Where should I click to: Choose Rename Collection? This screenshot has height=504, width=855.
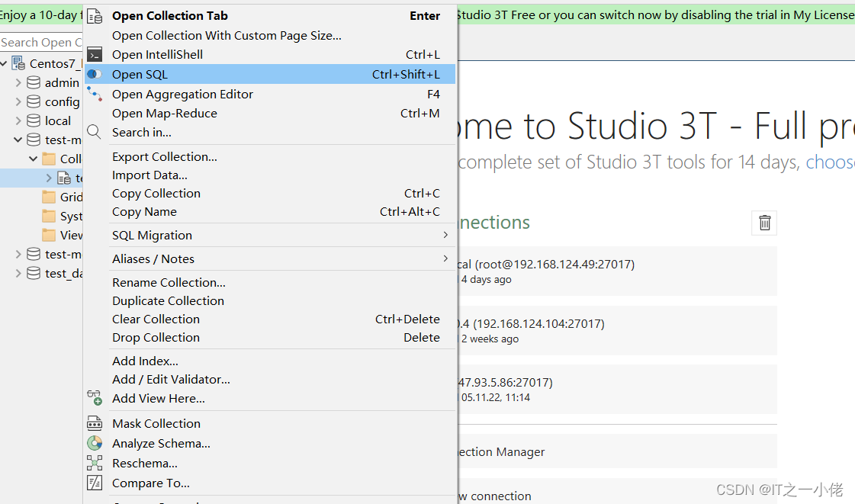(x=271, y=282)
